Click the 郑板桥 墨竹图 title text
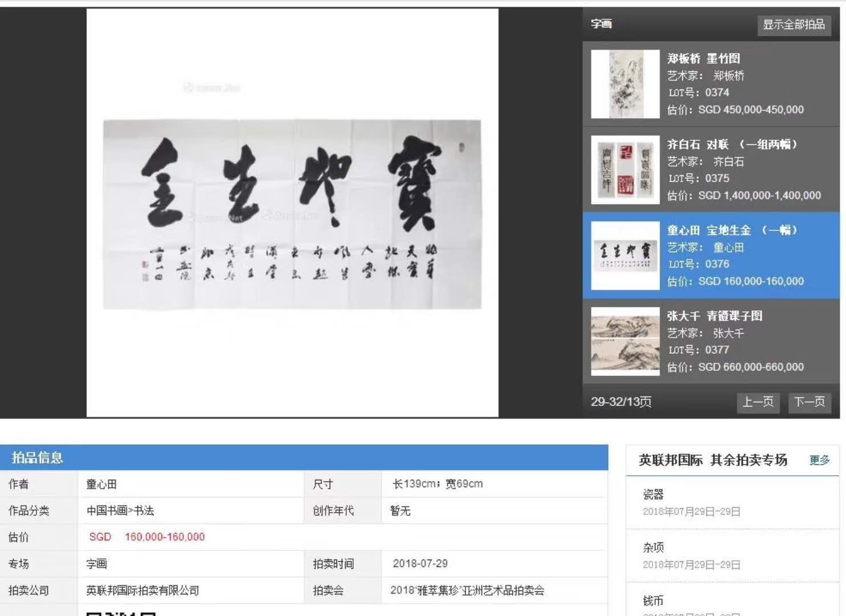 703,59
